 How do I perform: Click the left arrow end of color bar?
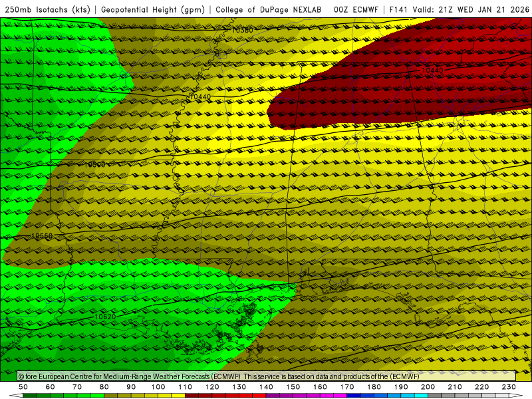point(16,396)
